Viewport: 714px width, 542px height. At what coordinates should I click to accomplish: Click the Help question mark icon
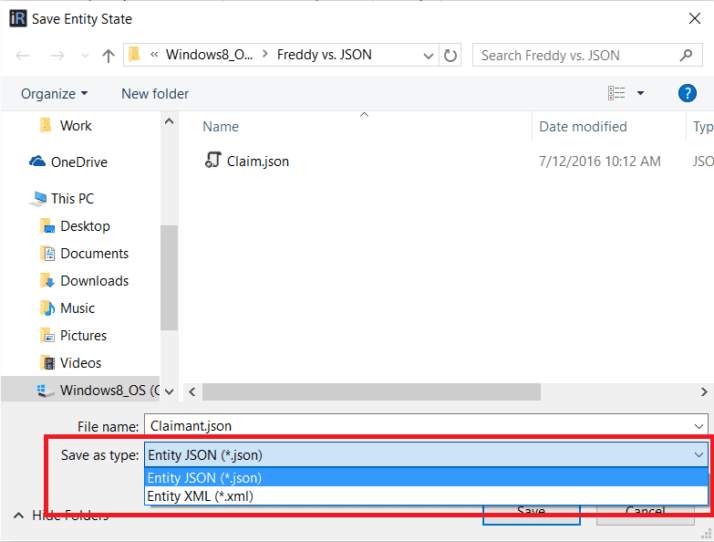tap(687, 93)
